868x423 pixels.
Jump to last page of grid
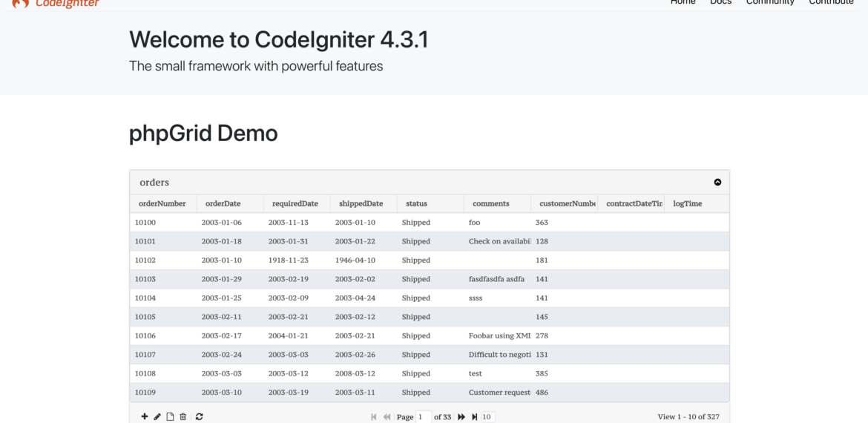[x=474, y=417]
